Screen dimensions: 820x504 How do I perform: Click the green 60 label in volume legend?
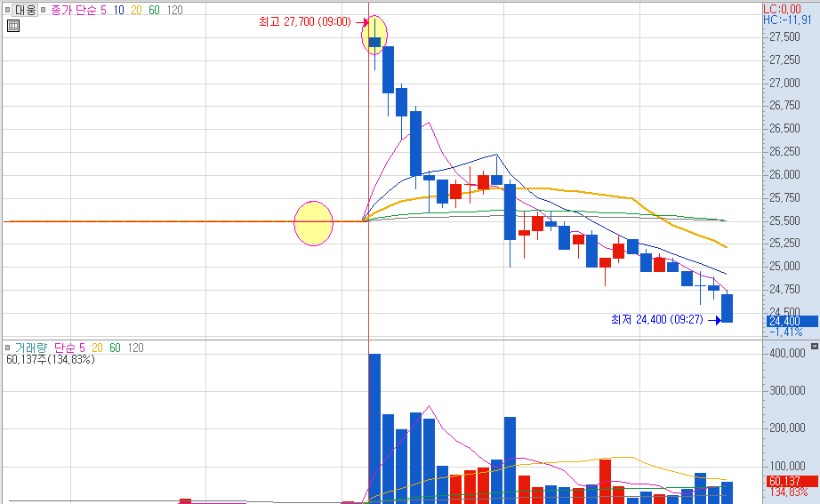pyautogui.click(x=115, y=348)
